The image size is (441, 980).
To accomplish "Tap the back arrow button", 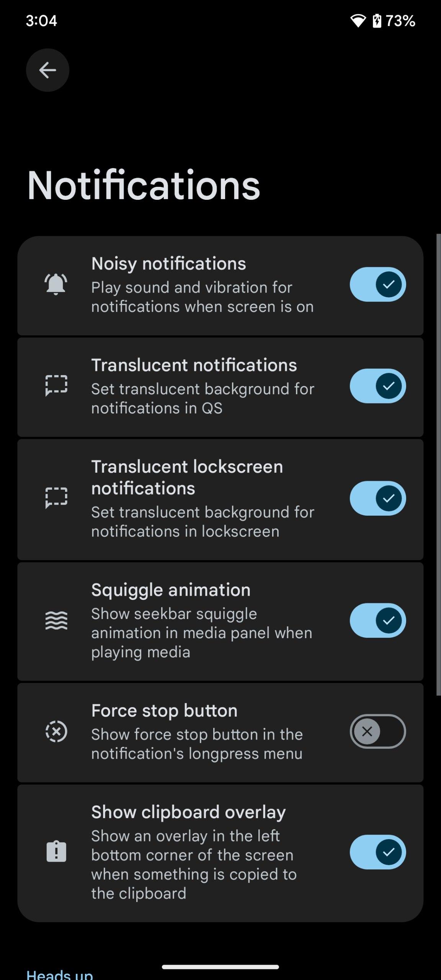I will pos(47,70).
